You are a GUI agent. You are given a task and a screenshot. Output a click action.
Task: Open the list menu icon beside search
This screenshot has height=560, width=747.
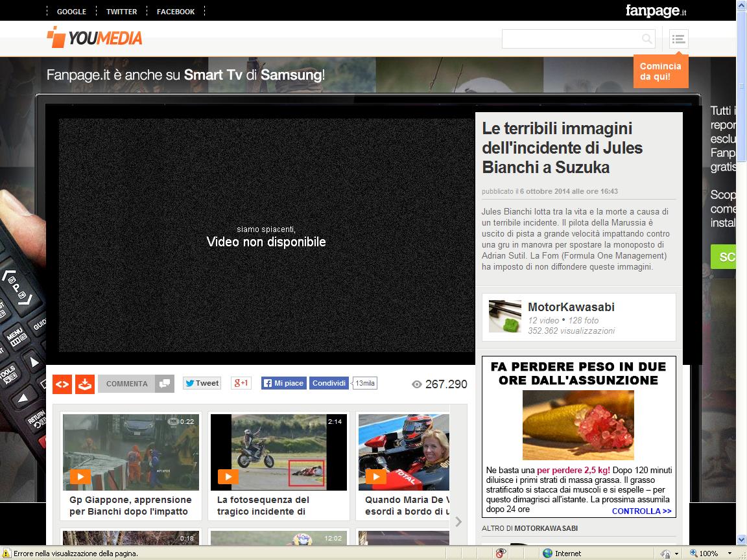click(678, 39)
